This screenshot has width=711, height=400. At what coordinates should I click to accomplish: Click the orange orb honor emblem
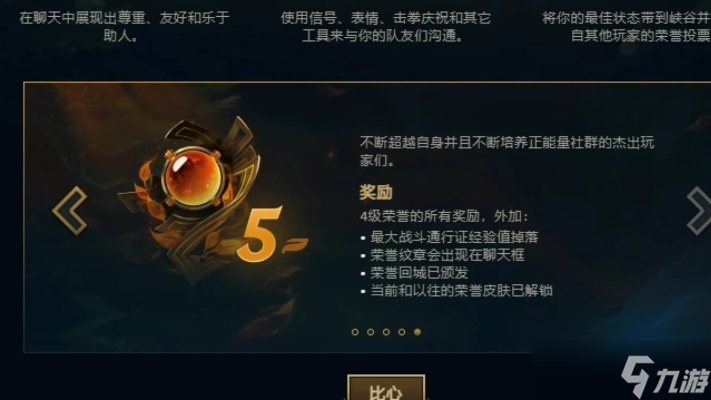pyautogui.click(x=193, y=177)
